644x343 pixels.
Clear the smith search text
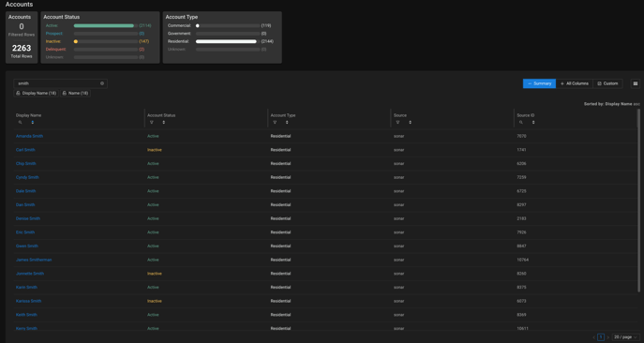[x=102, y=83]
